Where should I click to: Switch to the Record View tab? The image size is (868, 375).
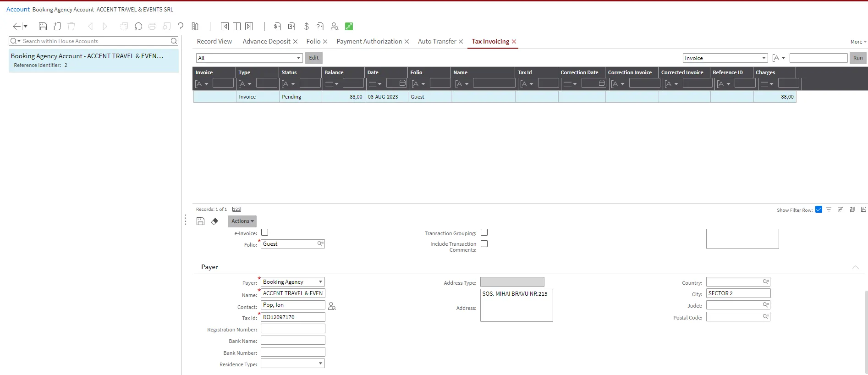[x=214, y=41]
